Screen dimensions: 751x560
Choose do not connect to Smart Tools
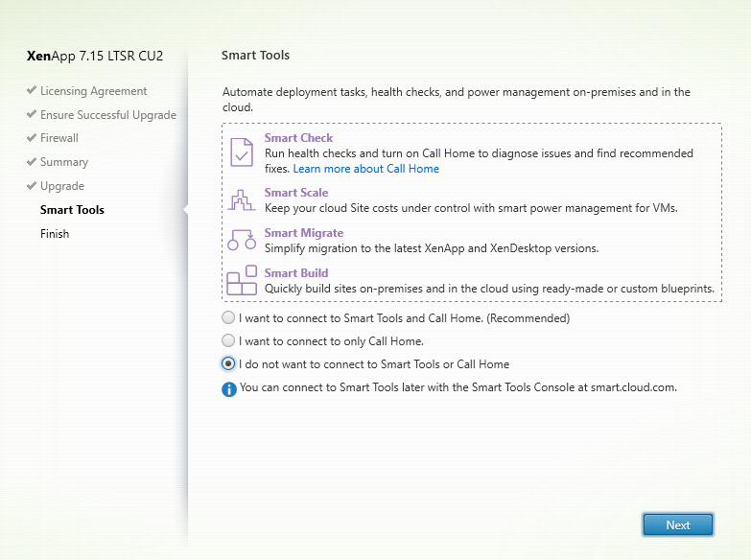[x=228, y=364]
